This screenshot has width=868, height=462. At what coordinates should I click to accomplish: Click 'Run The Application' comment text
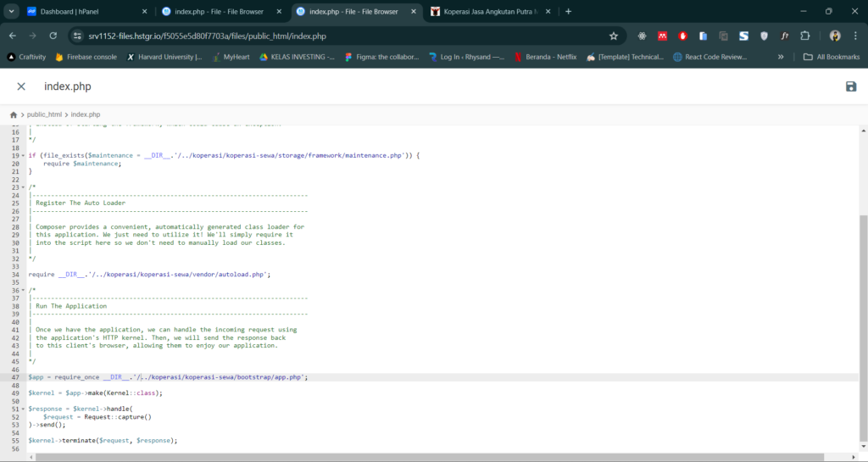coord(71,306)
